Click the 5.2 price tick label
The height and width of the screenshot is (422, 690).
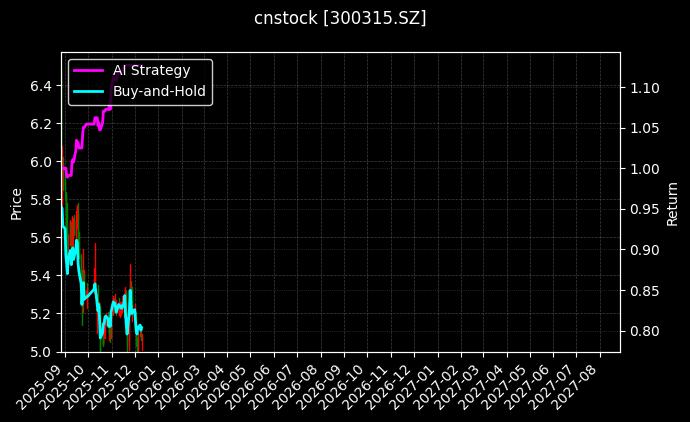tap(40, 314)
